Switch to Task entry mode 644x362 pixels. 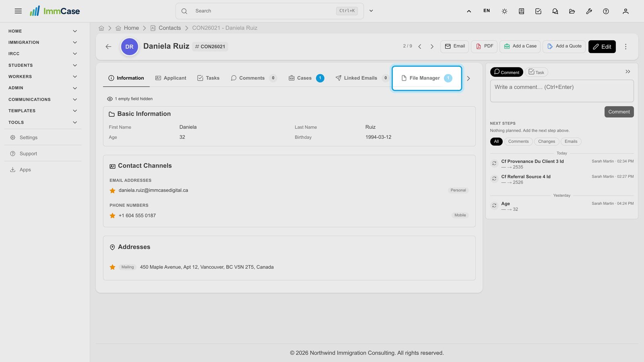click(x=536, y=72)
